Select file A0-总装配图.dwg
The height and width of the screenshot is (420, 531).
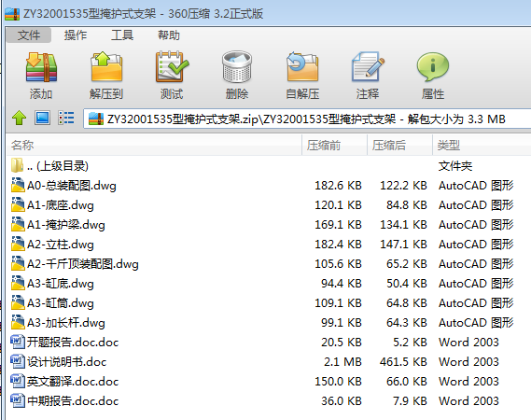(x=269, y=186)
